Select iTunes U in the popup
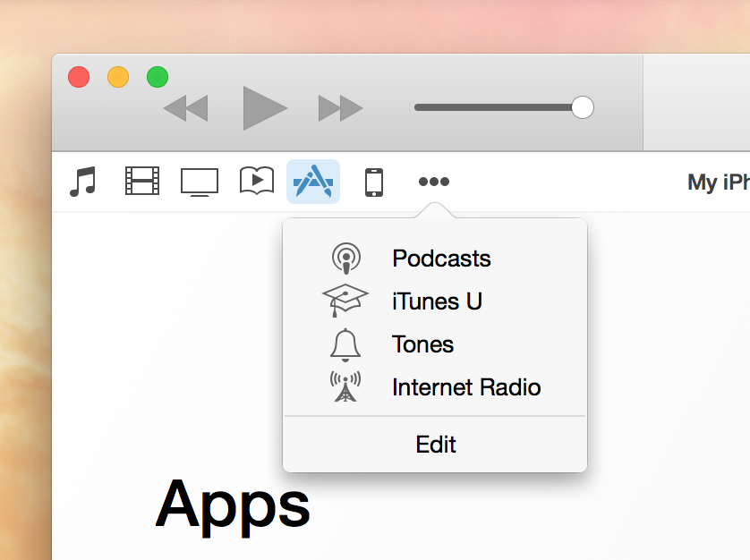Viewport: 750px width, 560px height. click(x=437, y=301)
